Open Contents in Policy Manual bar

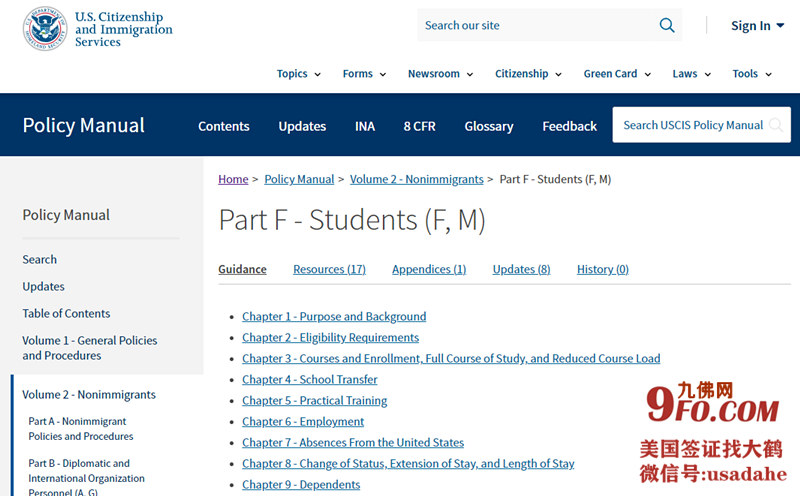[x=223, y=126]
